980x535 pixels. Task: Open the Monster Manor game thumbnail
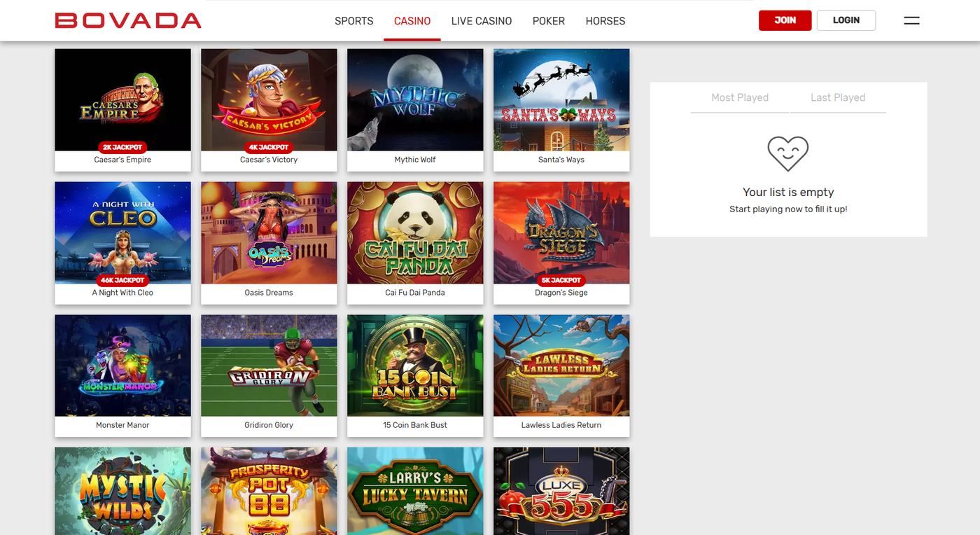(x=122, y=366)
